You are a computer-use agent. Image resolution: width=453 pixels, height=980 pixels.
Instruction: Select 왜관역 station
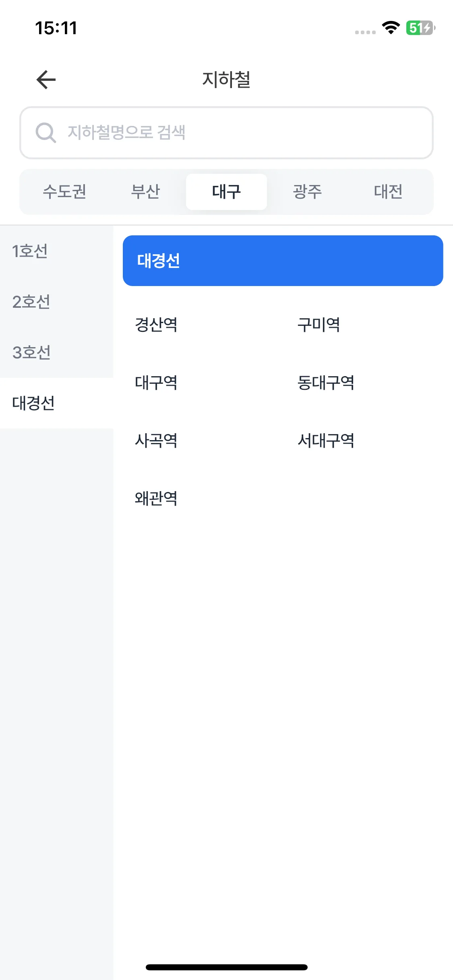[x=156, y=498]
